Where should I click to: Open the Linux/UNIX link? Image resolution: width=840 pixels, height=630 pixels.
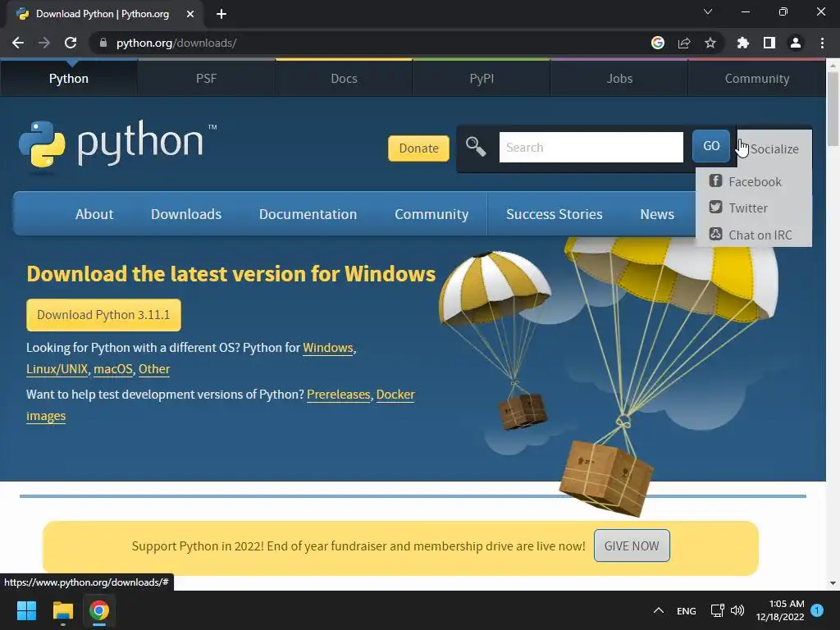(x=57, y=369)
